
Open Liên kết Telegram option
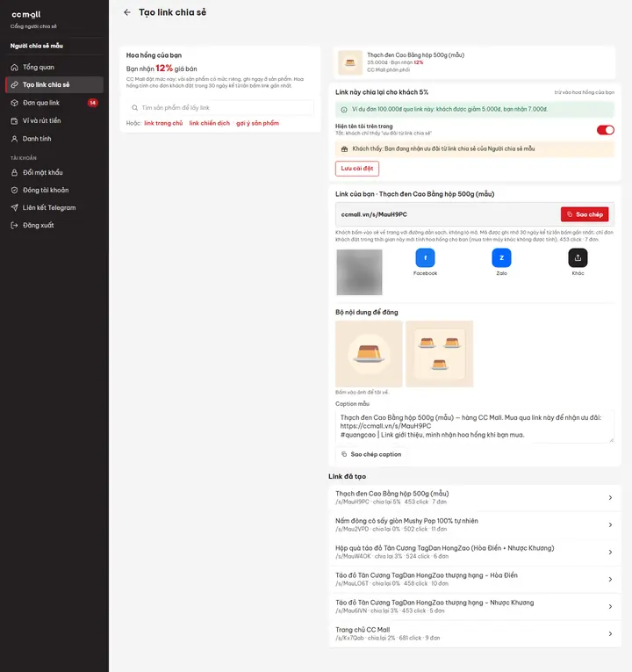click(54, 207)
